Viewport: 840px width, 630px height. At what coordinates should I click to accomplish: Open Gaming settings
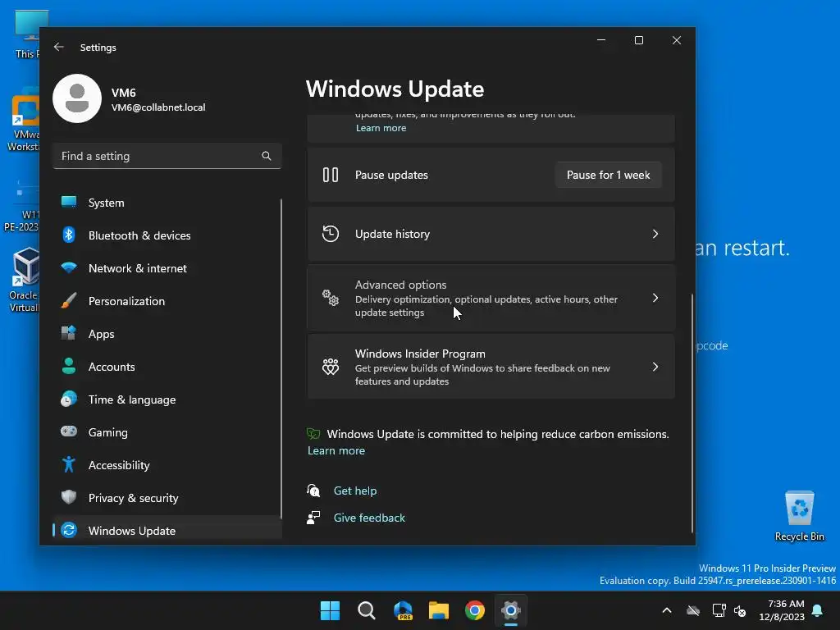tap(167, 431)
